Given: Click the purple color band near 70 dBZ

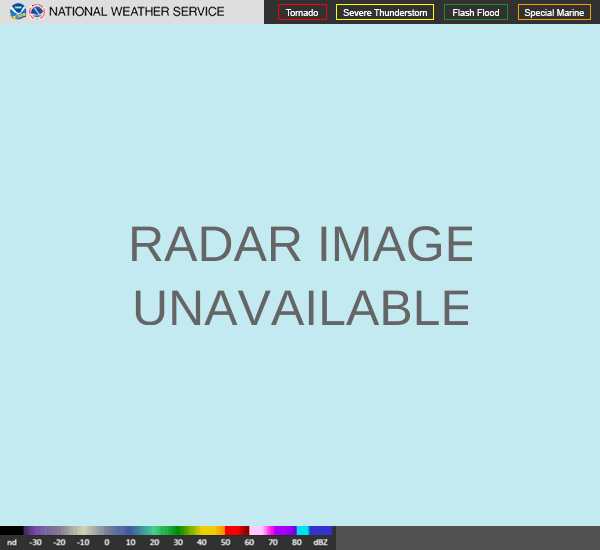Looking at the screenshot, I should click(x=285, y=530).
